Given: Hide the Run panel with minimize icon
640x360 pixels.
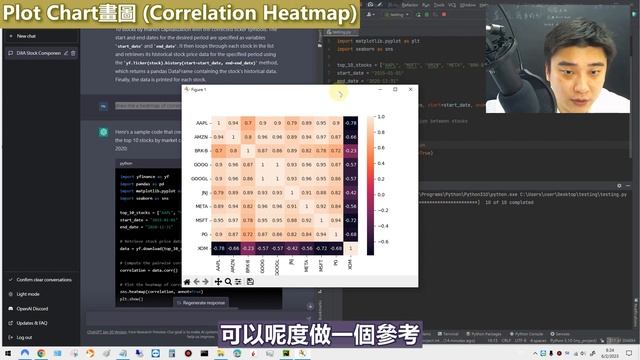Looking at the screenshot, I should 628,186.
